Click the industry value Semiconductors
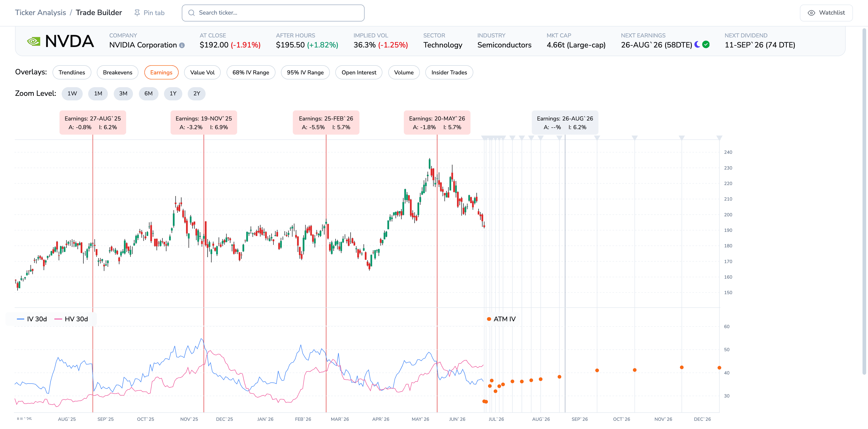Image resolution: width=868 pixels, height=429 pixels. pos(504,45)
